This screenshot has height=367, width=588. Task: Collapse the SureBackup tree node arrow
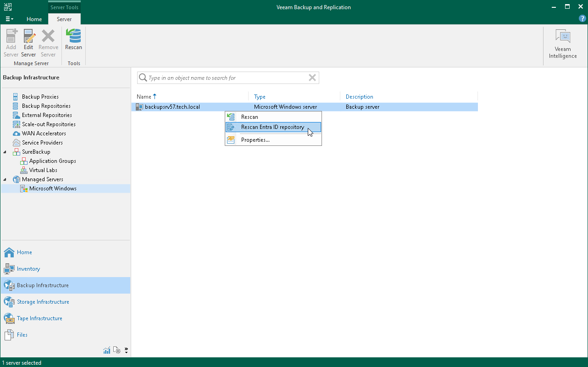pos(6,152)
